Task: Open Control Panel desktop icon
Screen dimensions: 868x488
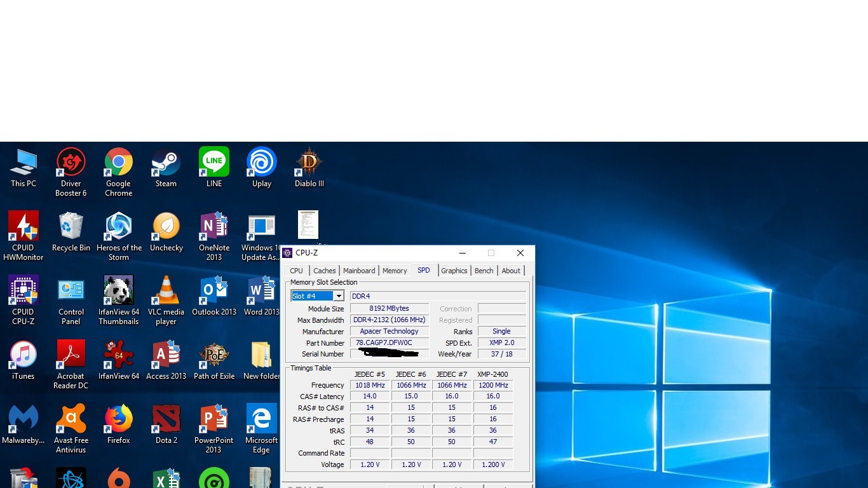Action: pyautogui.click(x=71, y=301)
